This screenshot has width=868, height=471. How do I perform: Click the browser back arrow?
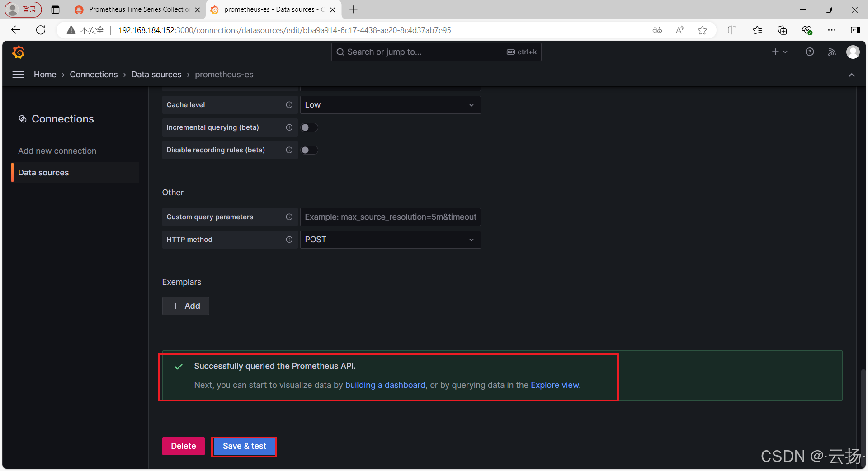pos(16,30)
